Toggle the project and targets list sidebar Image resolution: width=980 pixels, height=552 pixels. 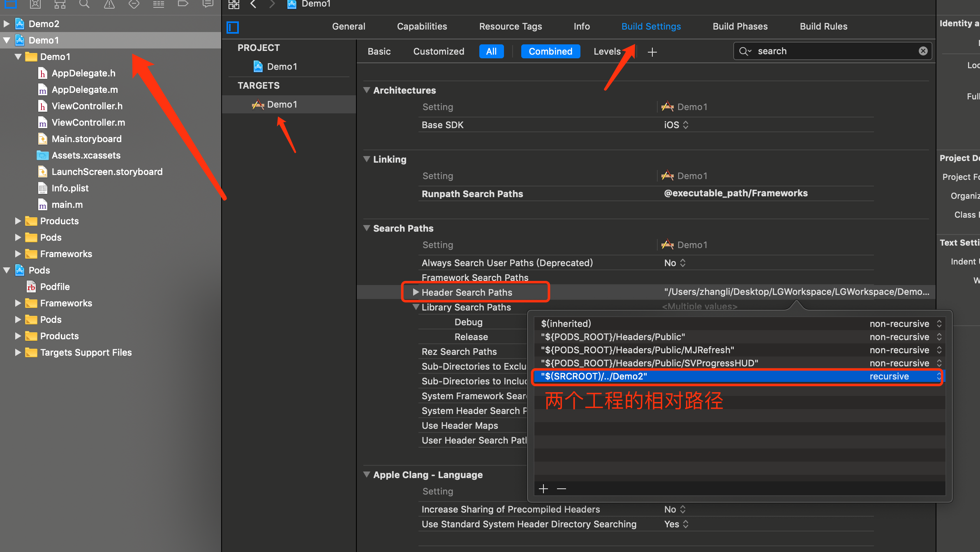point(233,27)
